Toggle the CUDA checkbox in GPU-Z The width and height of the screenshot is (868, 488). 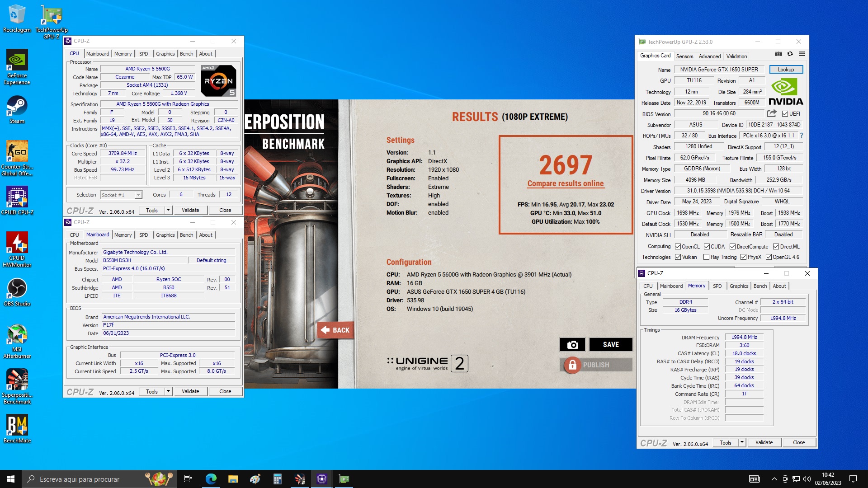pos(707,247)
